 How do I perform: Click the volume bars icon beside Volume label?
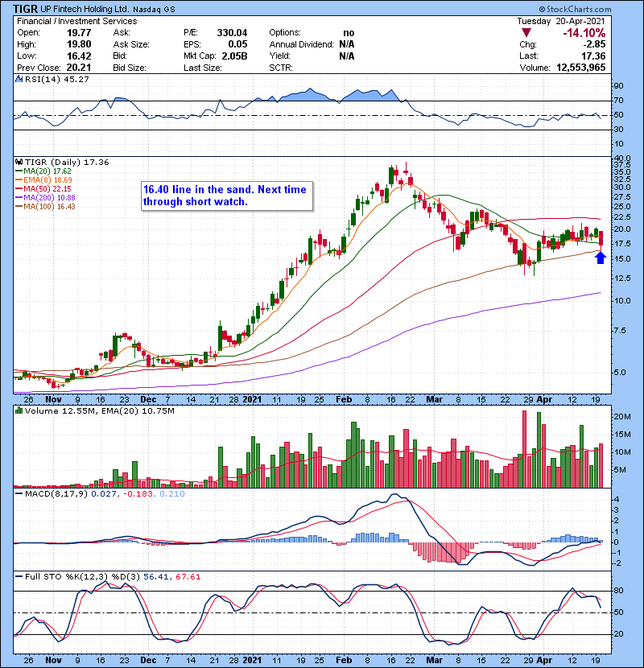click(19, 410)
